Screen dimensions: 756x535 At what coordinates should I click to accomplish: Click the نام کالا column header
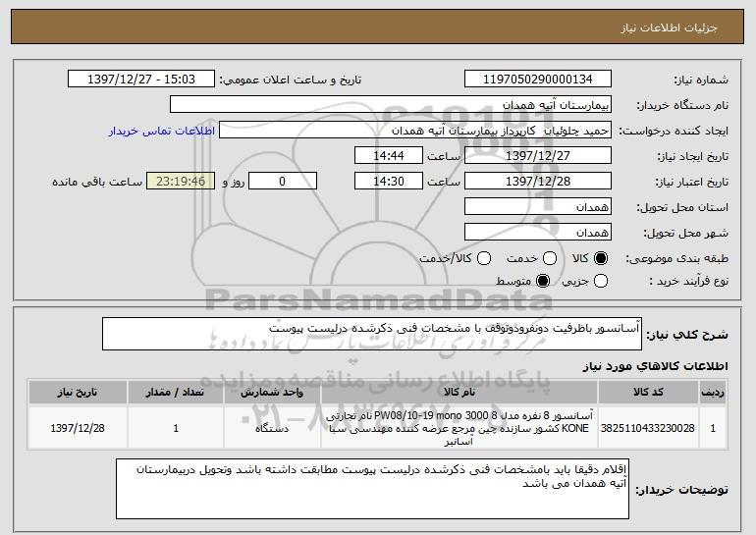(x=459, y=393)
